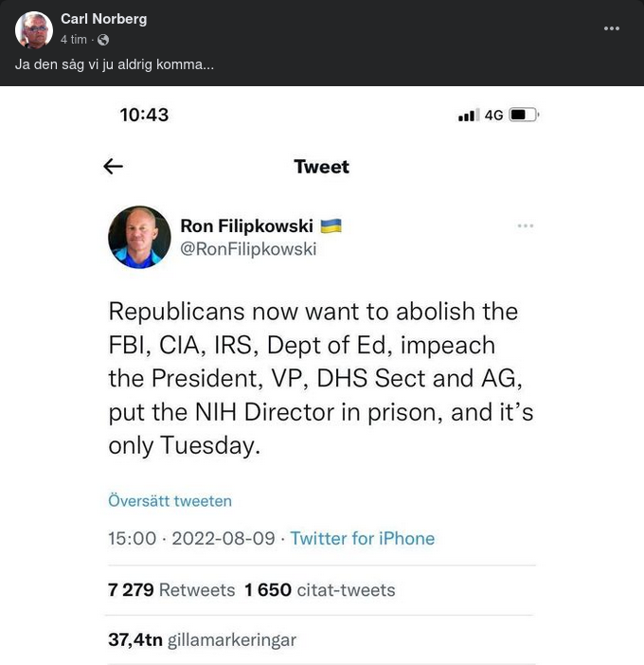Click the @RonFilipkowski handle
This screenshot has width=644, height=665.
248,249
